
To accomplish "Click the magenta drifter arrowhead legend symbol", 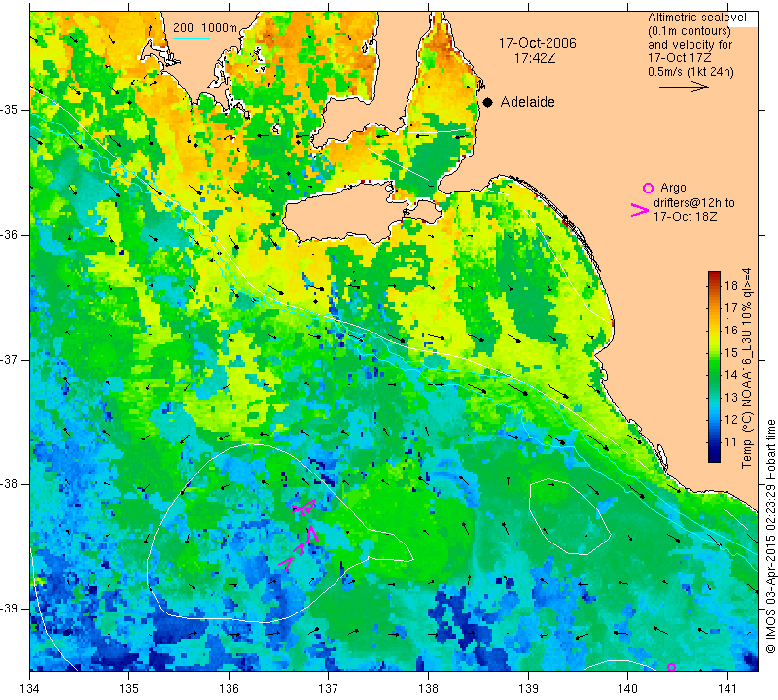I will tap(639, 210).
